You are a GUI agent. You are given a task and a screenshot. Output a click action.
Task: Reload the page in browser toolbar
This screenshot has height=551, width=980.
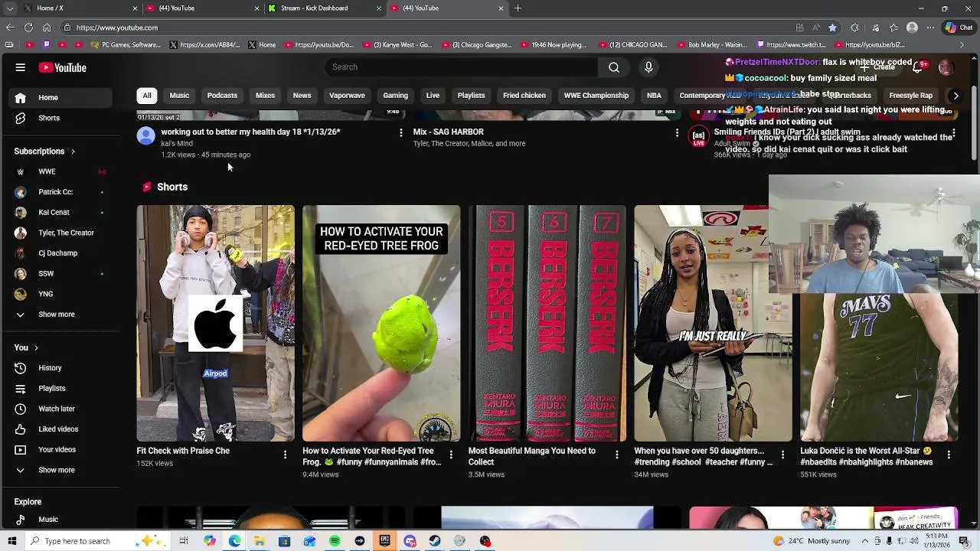click(28, 28)
